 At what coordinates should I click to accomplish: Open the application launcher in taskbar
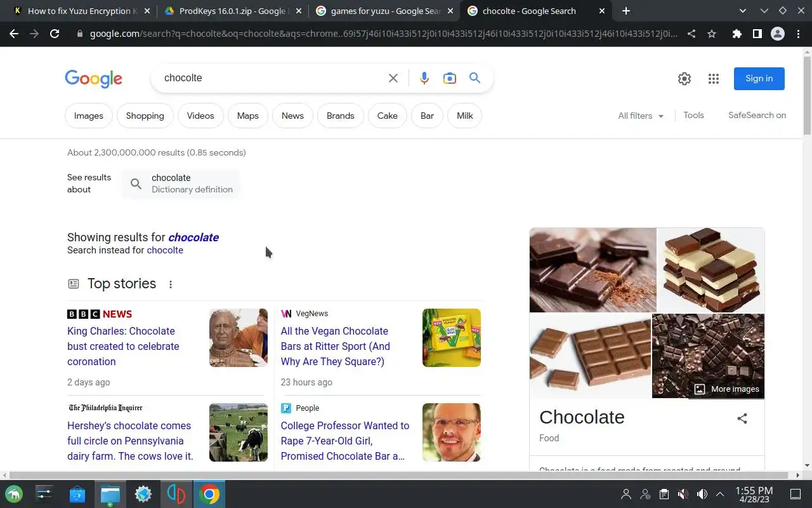14,494
